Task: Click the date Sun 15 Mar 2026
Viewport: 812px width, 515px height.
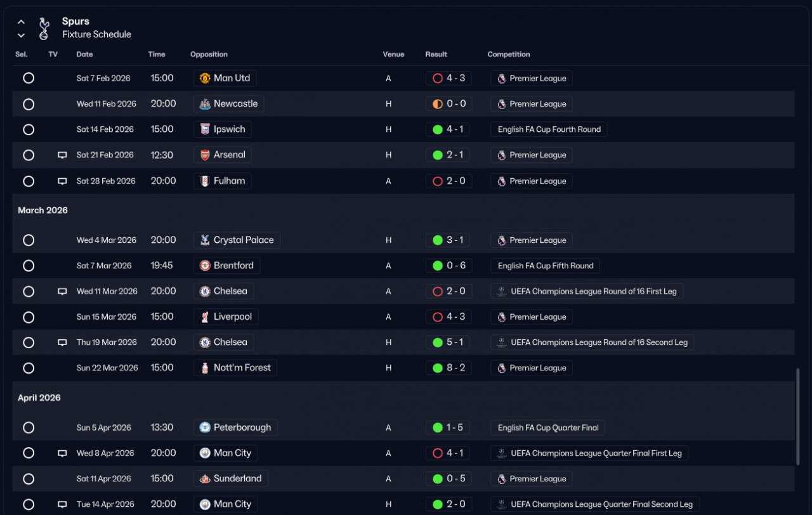Action: 107,316
